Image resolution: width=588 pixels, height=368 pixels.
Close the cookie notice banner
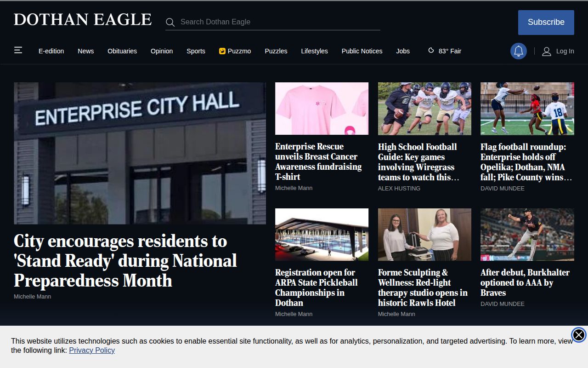[x=579, y=335]
